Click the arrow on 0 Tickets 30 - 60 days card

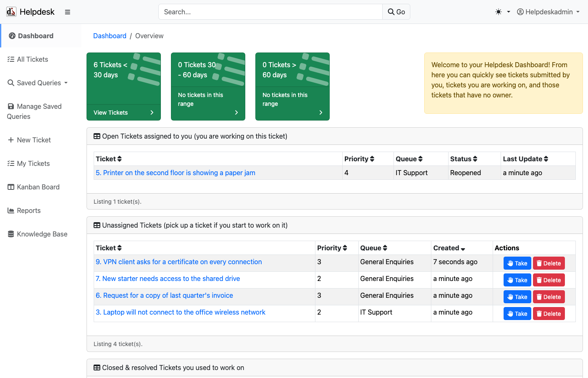tap(236, 113)
